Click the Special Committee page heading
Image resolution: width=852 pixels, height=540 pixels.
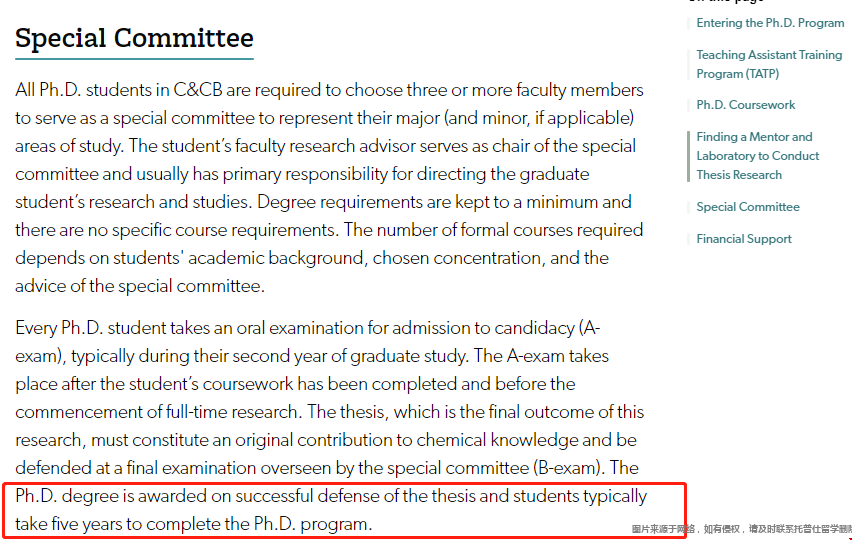coord(134,39)
